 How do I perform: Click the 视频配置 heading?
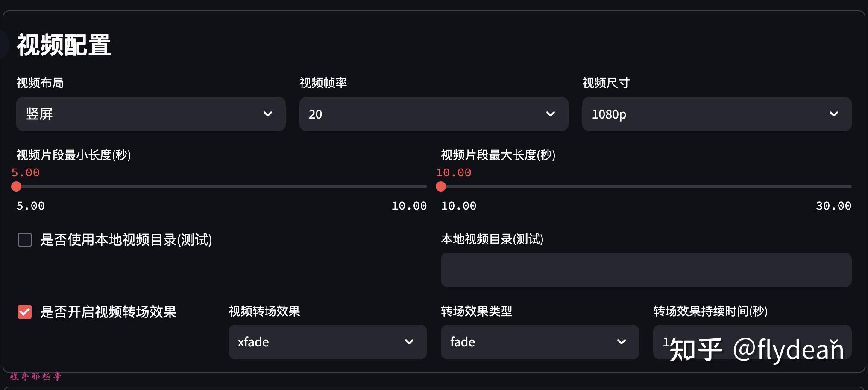point(62,45)
